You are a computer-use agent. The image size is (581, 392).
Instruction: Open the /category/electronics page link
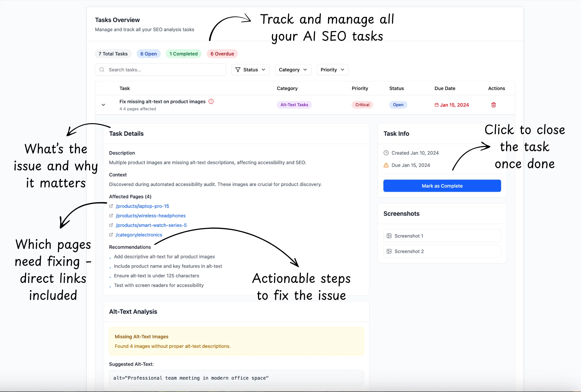(139, 235)
